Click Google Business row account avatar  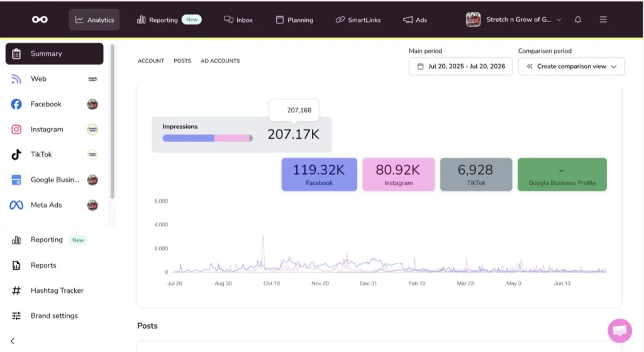pyautogui.click(x=92, y=180)
